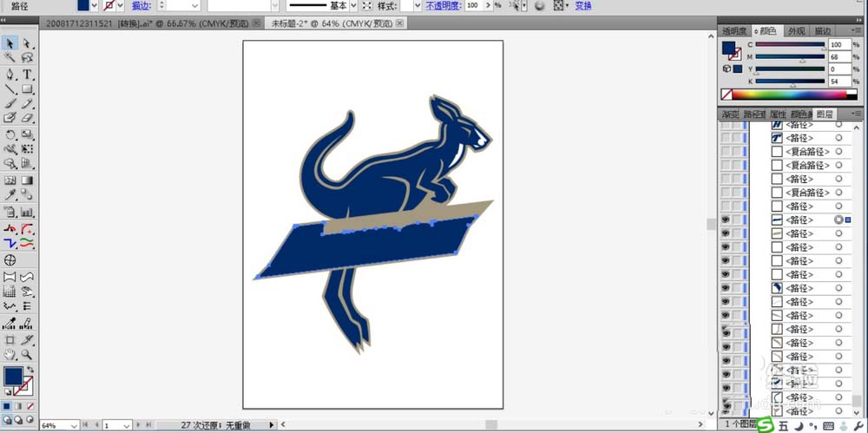Click the 变换 link in control bar

coord(583,5)
